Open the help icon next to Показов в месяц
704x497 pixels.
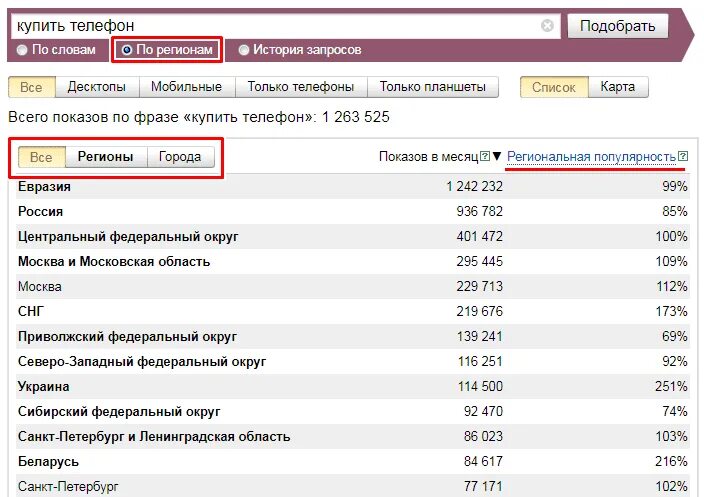pos(485,156)
